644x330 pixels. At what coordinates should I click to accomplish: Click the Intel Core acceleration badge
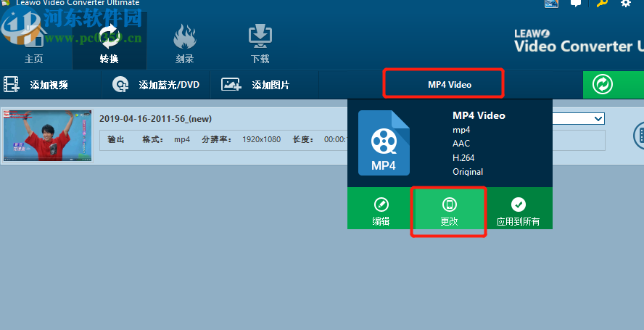(551, 4)
